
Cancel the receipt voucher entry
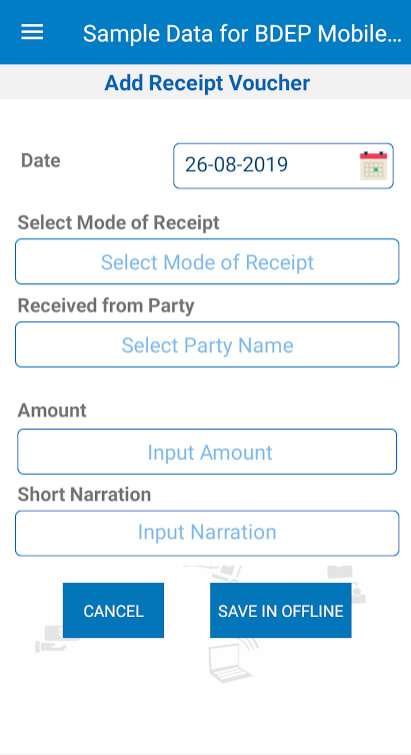pyautogui.click(x=113, y=611)
